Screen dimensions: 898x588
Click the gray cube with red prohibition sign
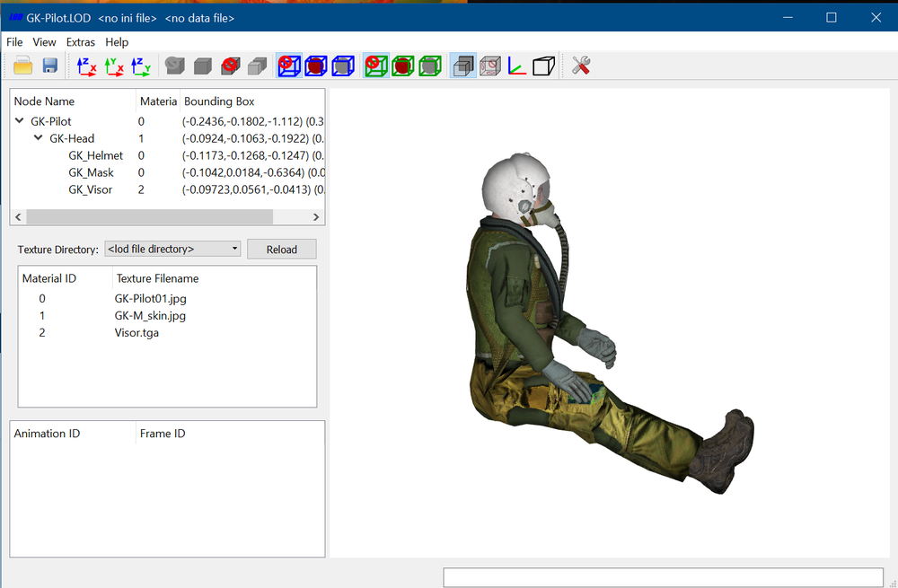[230, 66]
